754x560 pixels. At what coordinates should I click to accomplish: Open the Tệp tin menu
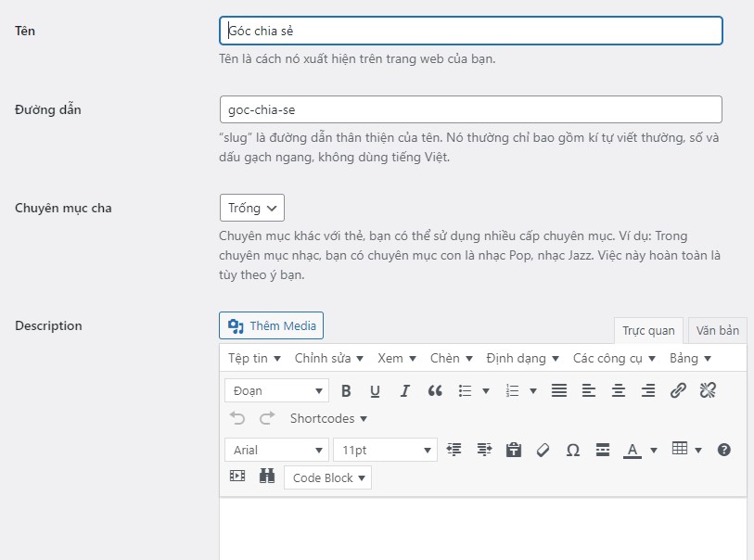[254, 358]
